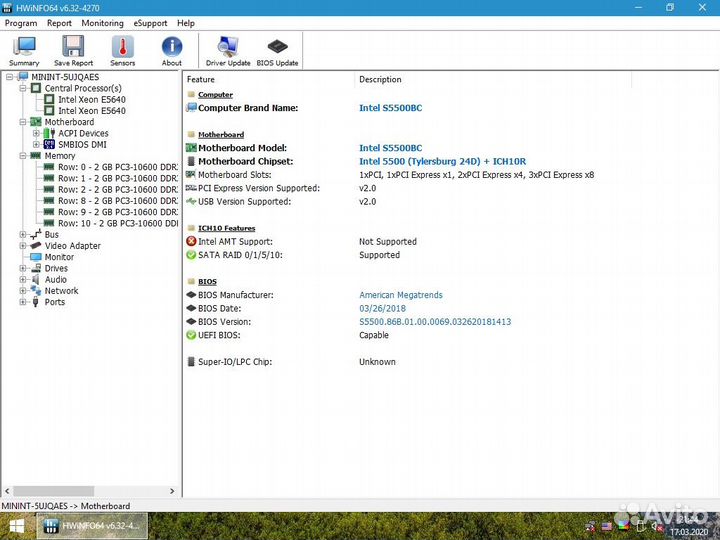
Task: Collapse the Memory node expander
Action: [x=22, y=156]
